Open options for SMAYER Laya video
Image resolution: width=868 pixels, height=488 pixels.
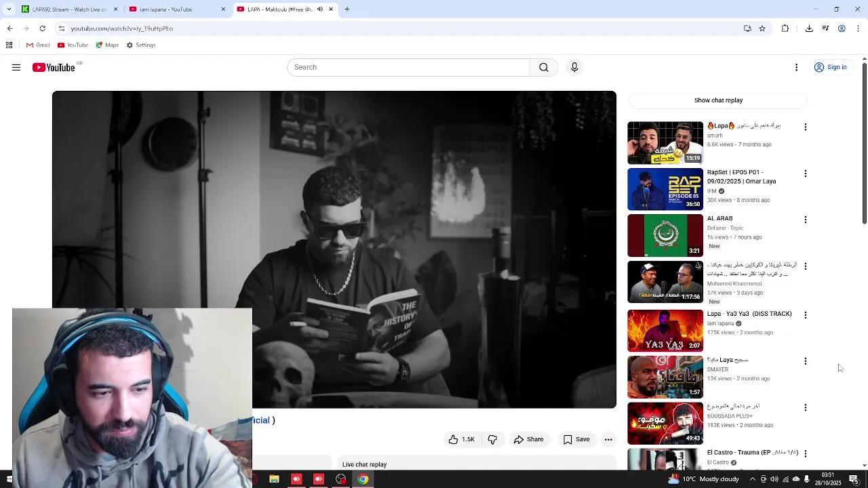point(805,361)
